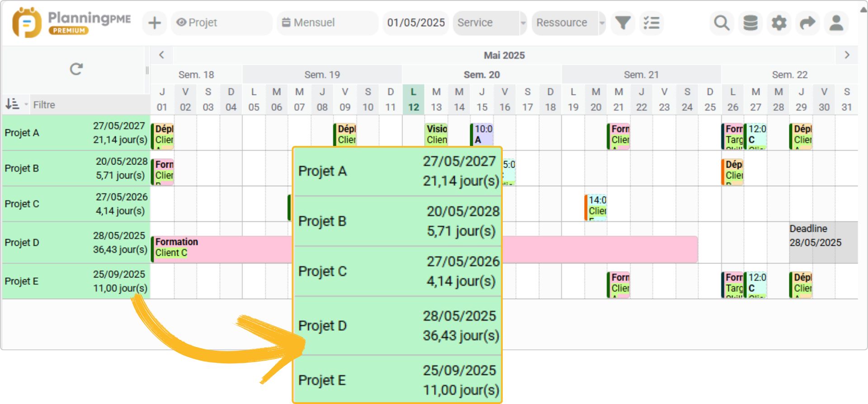This screenshot has width=868, height=404.
Task: Expand the Ressource dropdown
Action: [568, 23]
